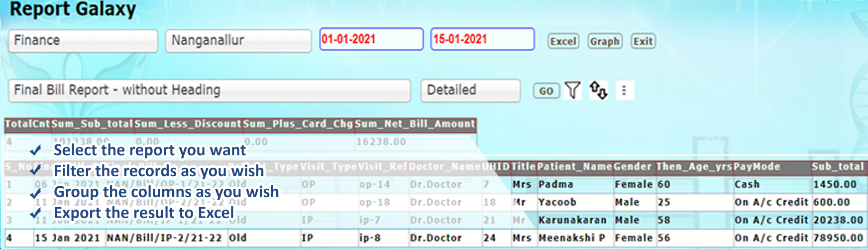Screen dimensions: 868x249
Task: Click the Sum_Net_Bill_Amount summary header
Action: 415,124
